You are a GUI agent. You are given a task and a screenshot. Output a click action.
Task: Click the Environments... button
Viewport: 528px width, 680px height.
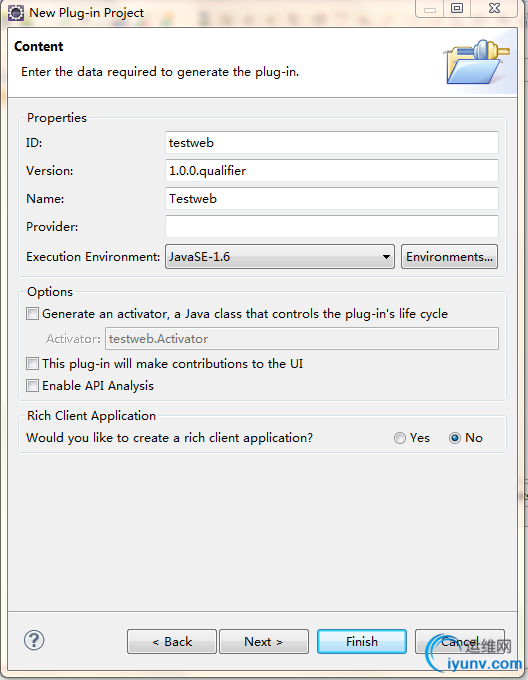click(x=449, y=257)
